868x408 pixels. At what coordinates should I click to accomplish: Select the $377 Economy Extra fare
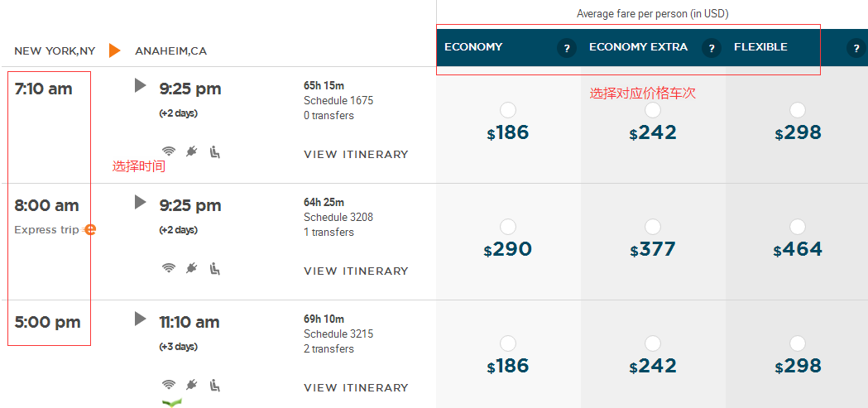(653, 227)
